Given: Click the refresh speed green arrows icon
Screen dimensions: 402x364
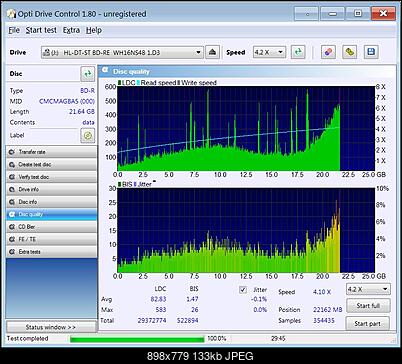Looking at the screenshot, I should point(298,52).
